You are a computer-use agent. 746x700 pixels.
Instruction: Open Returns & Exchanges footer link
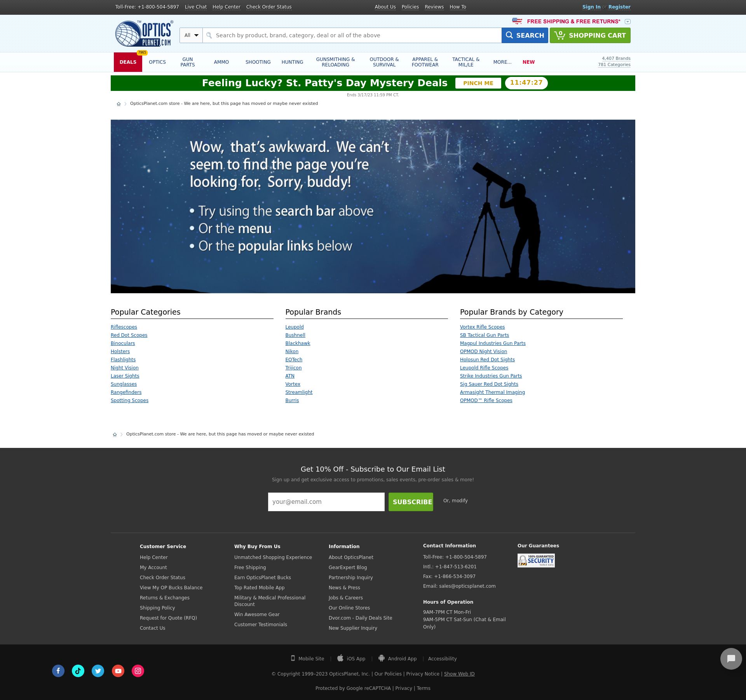(165, 598)
